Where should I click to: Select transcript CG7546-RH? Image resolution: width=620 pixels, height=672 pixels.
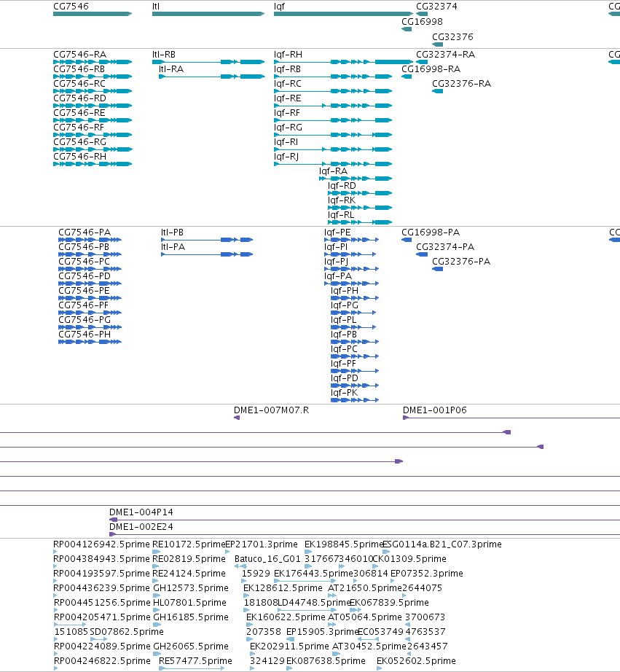[x=92, y=164]
